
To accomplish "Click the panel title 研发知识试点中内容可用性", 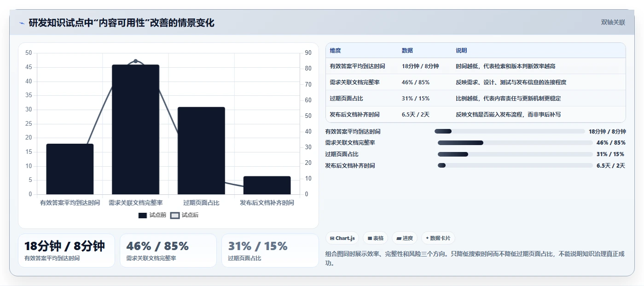I will (x=122, y=23).
